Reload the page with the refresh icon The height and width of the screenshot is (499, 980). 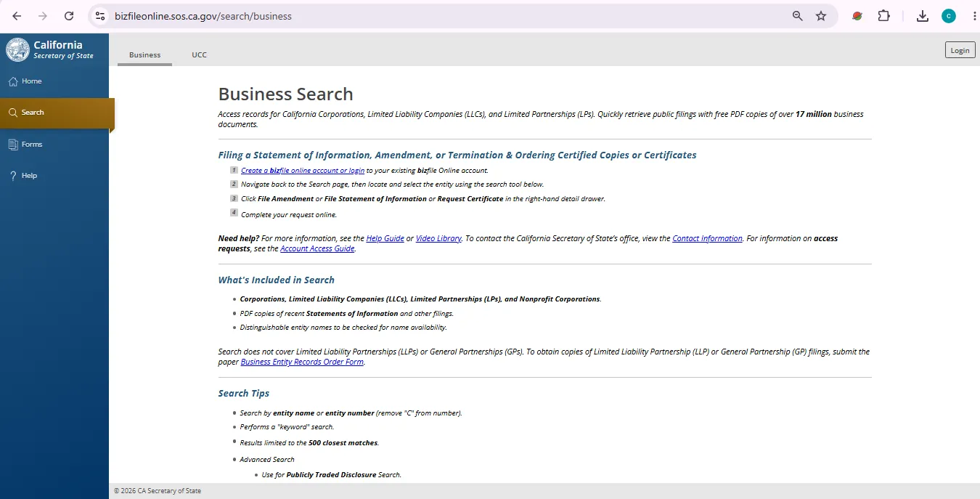(x=69, y=16)
